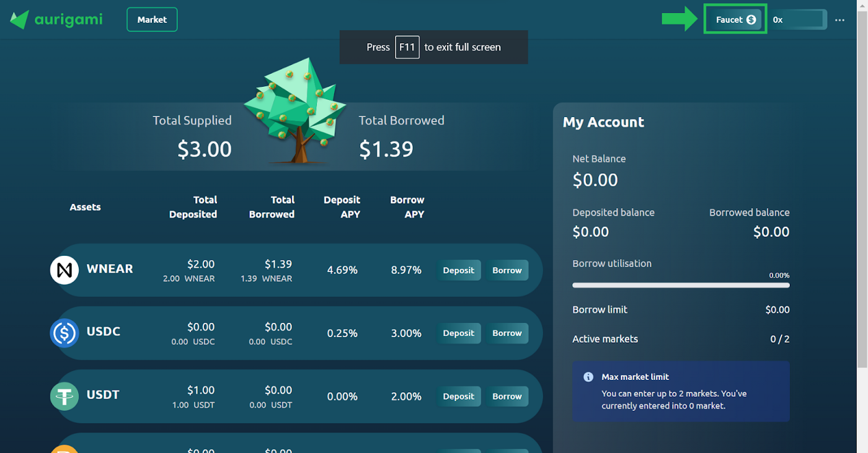Click USDC deposit APY 0.25%
Image resolution: width=868 pixels, height=453 pixels.
[x=342, y=333]
